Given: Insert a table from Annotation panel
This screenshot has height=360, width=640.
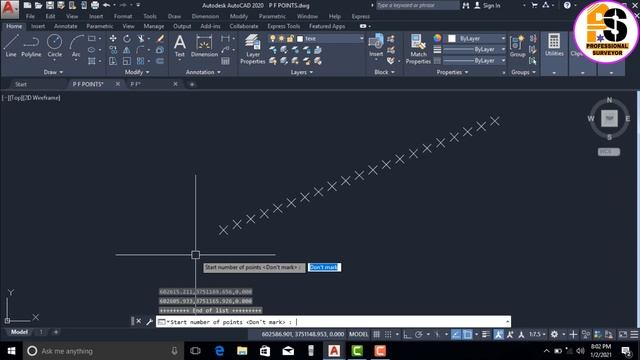Looking at the screenshot, I should tap(225, 61).
